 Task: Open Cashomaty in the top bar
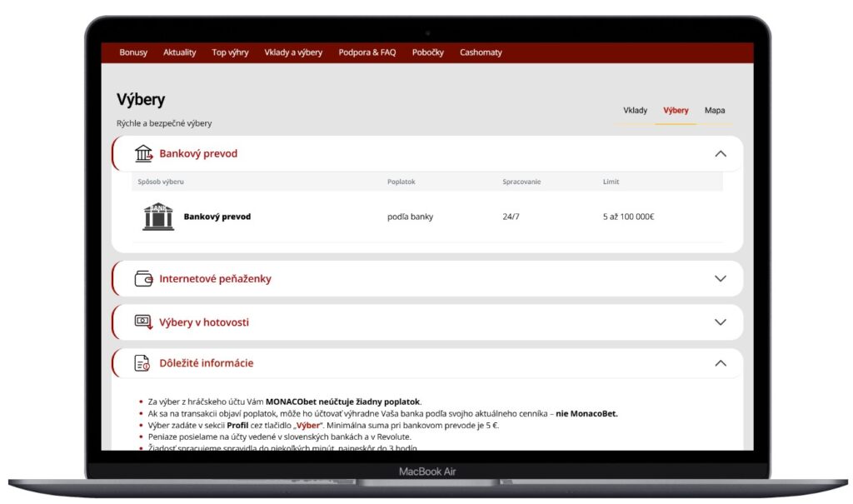481,52
